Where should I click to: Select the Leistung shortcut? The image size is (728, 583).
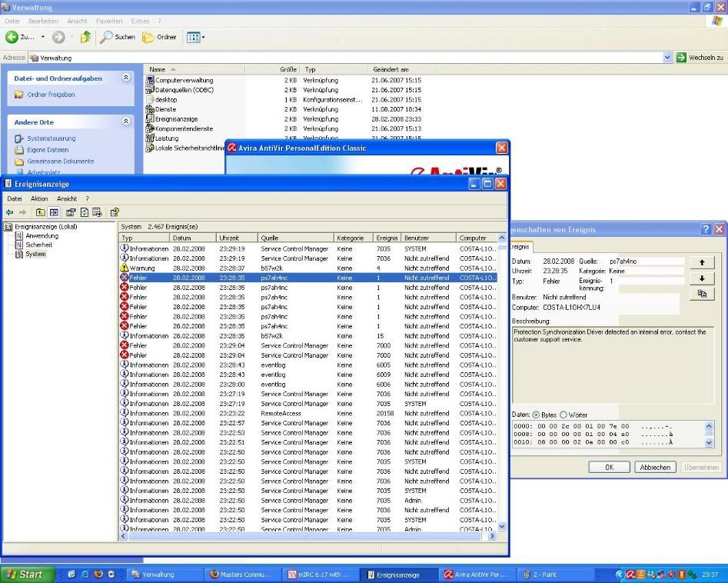[162, 138]
